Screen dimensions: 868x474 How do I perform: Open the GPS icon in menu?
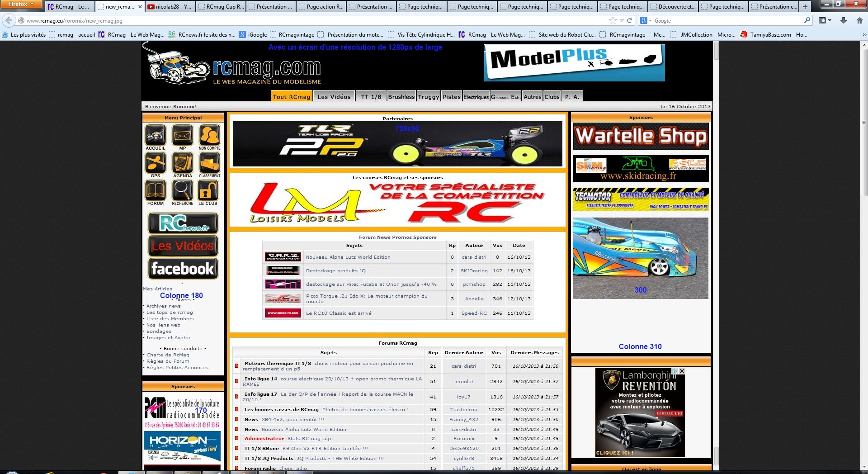[156, 163]
